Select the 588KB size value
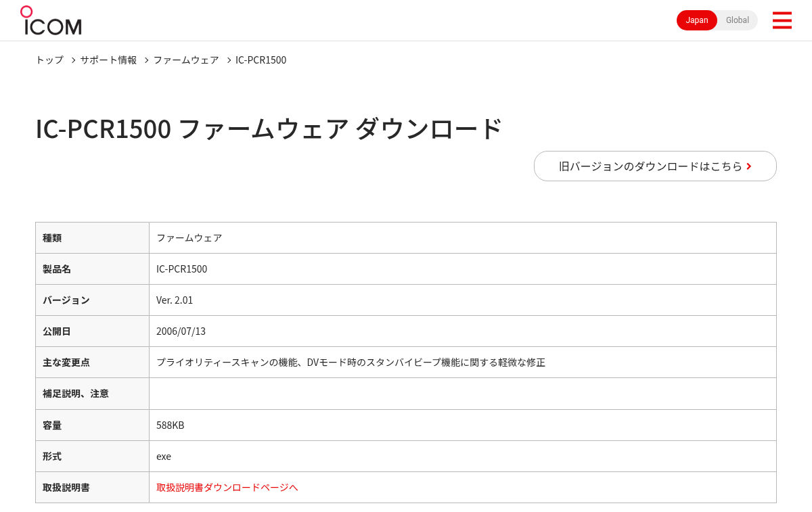This screenshot has height=512, width=812. click(x=170, y=425)
